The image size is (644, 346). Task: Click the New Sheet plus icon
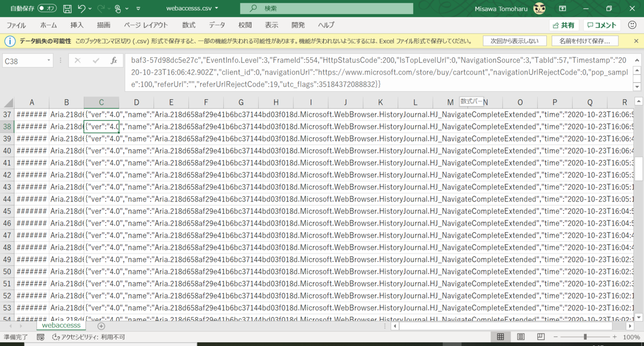pyautogui.click(x=101, y=326)
